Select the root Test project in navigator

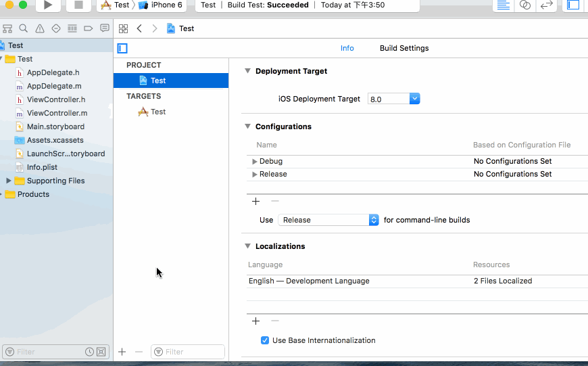point(56,45)
